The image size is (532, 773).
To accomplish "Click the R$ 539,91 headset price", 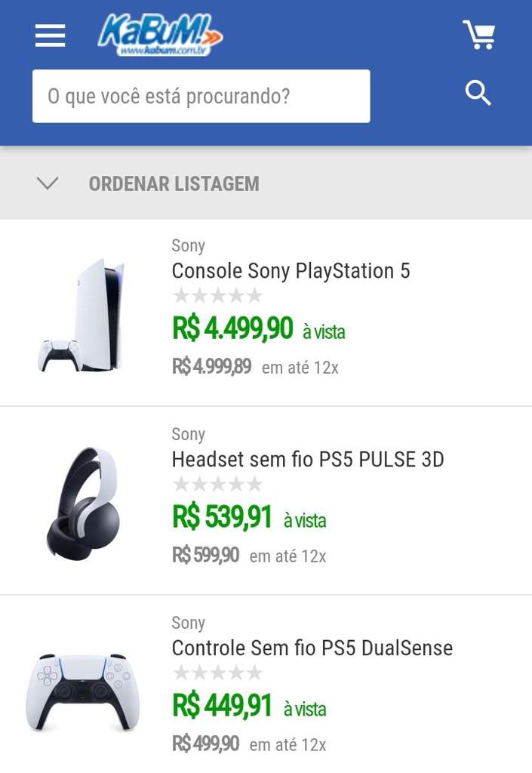I will coord(222,517).
